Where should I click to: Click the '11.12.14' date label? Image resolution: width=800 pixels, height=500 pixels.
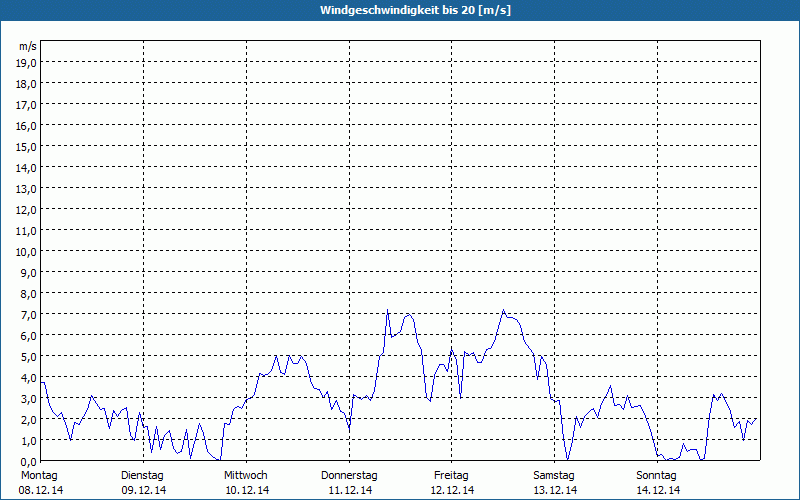pos(350,490)
